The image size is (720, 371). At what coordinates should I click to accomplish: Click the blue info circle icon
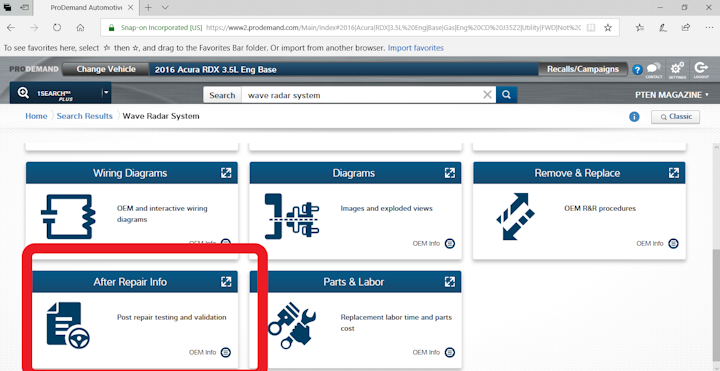pos(634,117)
